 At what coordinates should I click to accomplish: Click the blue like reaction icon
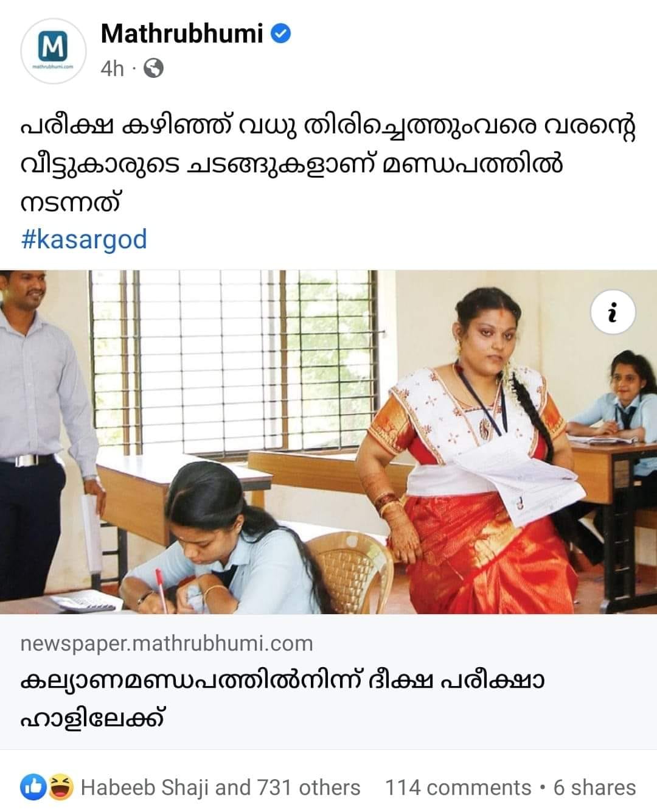click(x=33, y=787)
